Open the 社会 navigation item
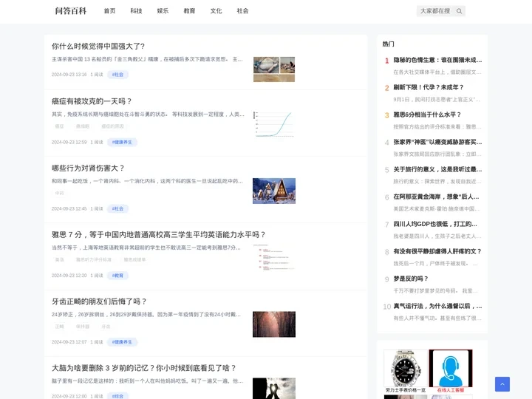This screenshot has height=399, width=532. pyautogui.click(x=242, y=11)
